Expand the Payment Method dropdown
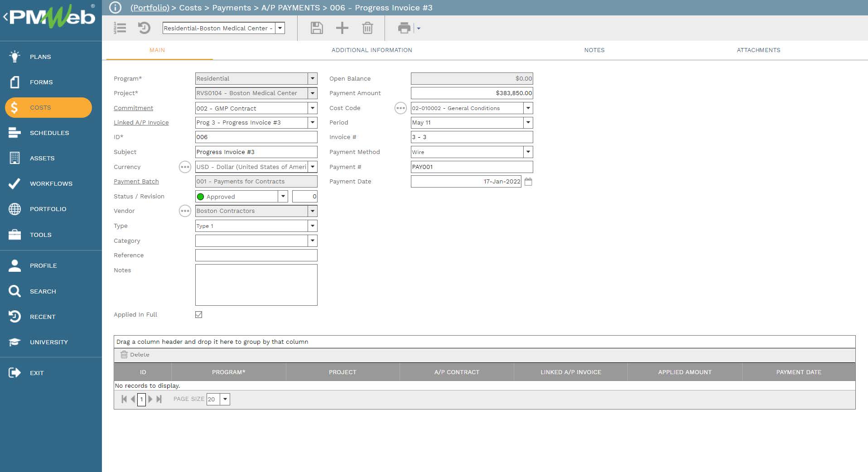Viewport: 868px width, 472px height. 528,152
